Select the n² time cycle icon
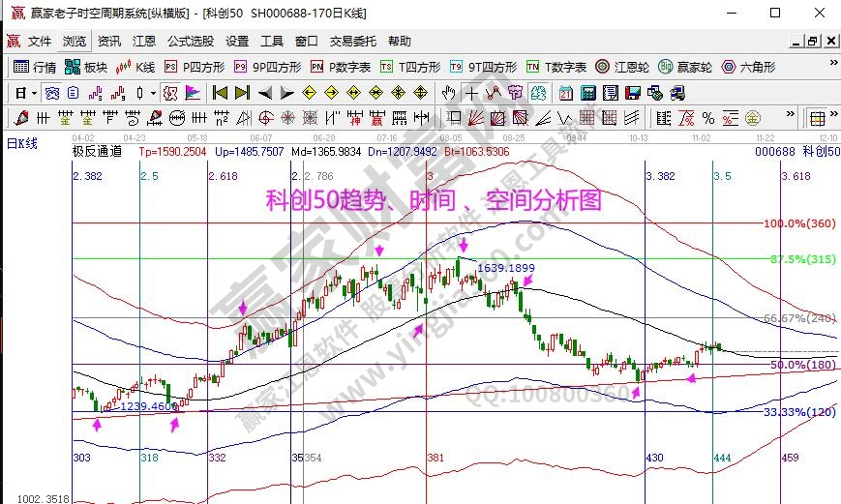The image size is (841, 504). click(221, 117)
